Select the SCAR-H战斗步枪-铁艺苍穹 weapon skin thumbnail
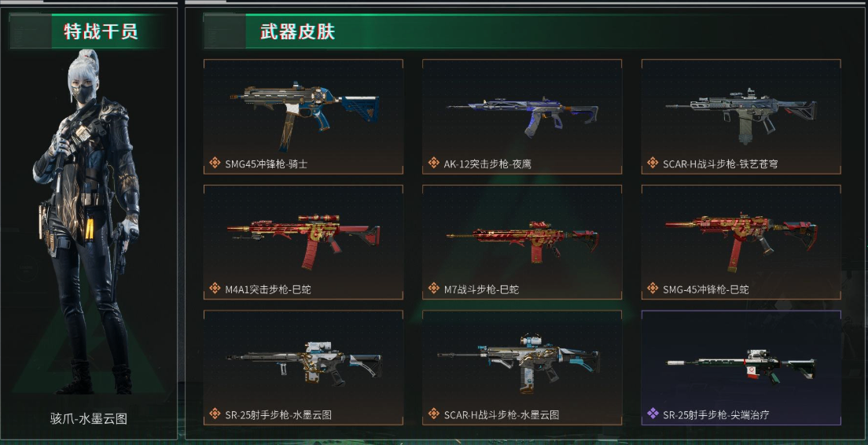Screen dimensions: 868x445 pyautogui.click(x=741, y=117)
